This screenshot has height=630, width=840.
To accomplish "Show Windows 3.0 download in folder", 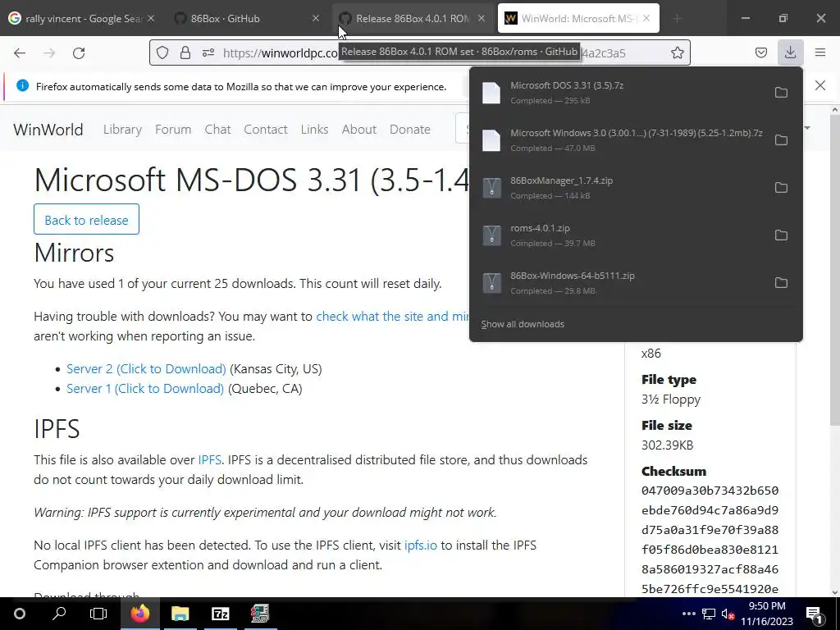I will [x=781, y=140].
